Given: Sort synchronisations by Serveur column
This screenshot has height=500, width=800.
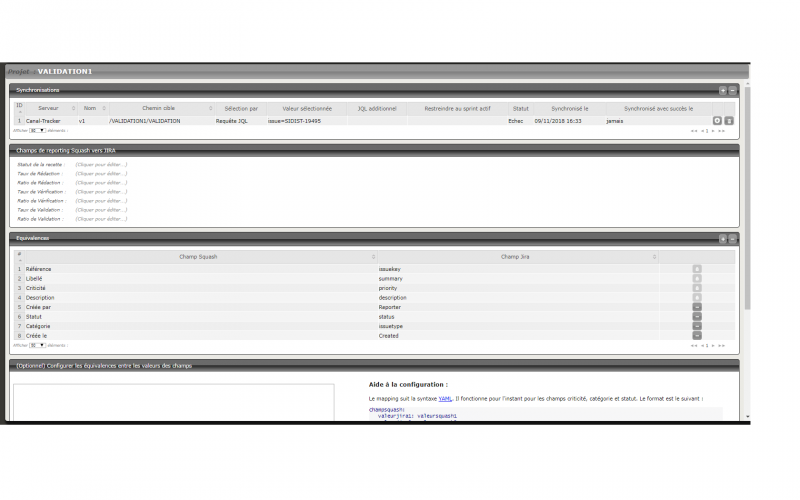Looking at the screenshot, I should (51, 108).
